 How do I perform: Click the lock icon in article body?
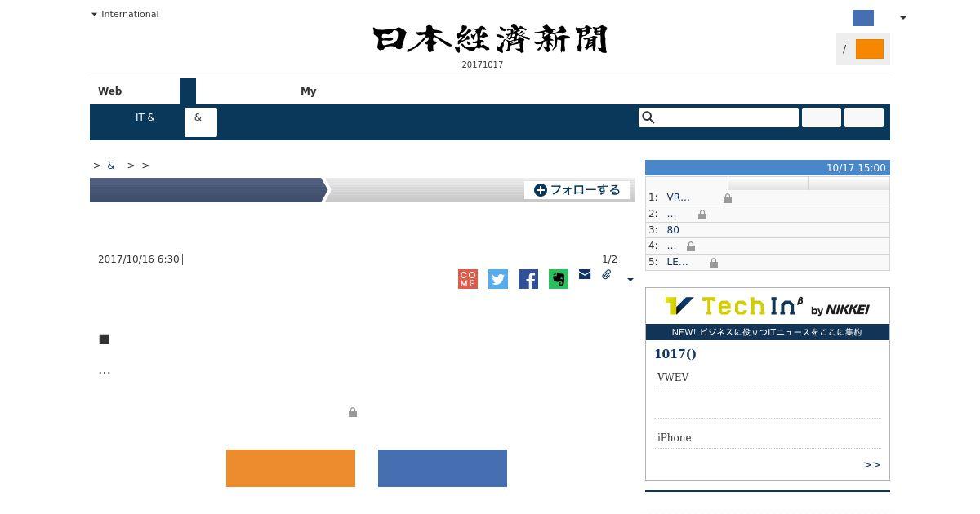click(x=353, y=413)
